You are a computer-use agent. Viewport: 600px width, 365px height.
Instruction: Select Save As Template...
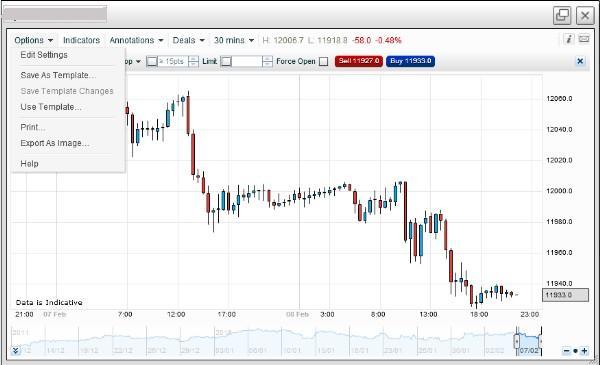tap(58, 75)
